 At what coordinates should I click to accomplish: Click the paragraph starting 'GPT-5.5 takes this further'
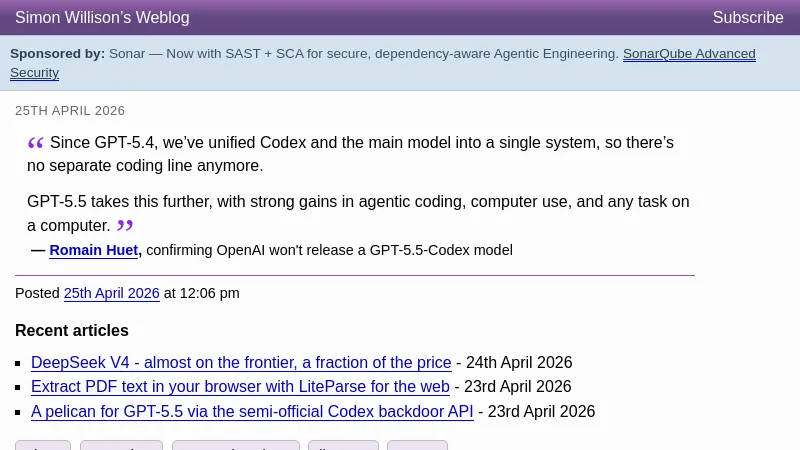tap(358, 202)
